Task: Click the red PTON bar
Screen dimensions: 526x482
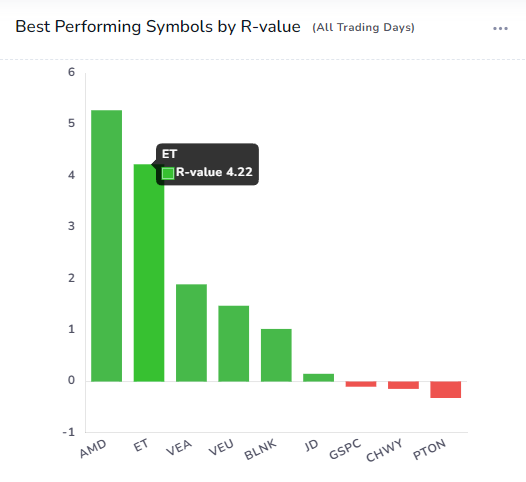Action: tap(445, 389)
